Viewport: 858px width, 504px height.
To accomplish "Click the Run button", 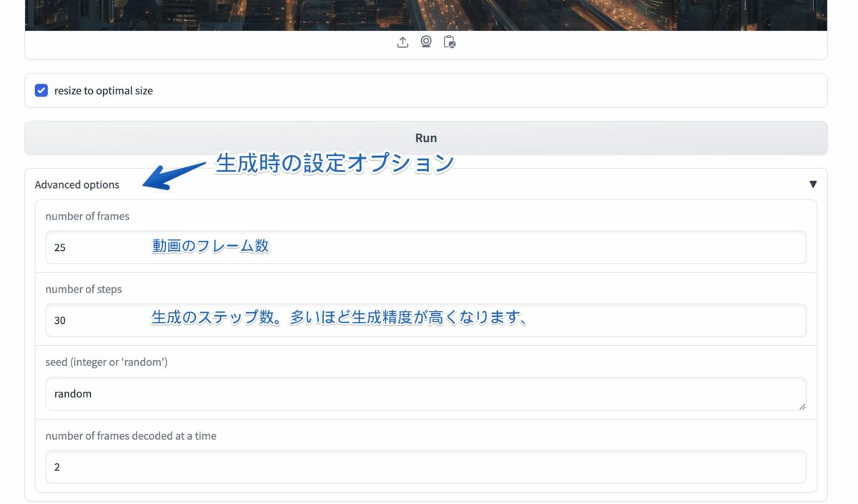I will pyautogui.click(x=426, y=138).
